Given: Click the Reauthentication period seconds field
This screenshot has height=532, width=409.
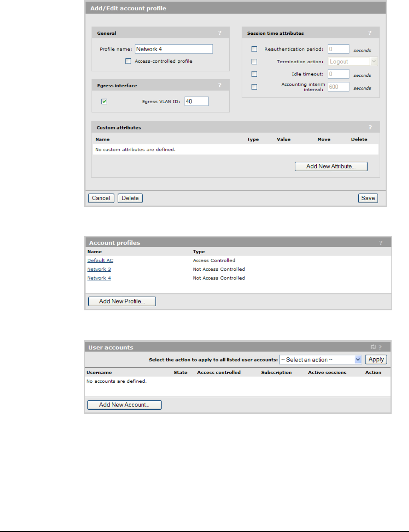Looking at the screenshot, I should point(339,49).
